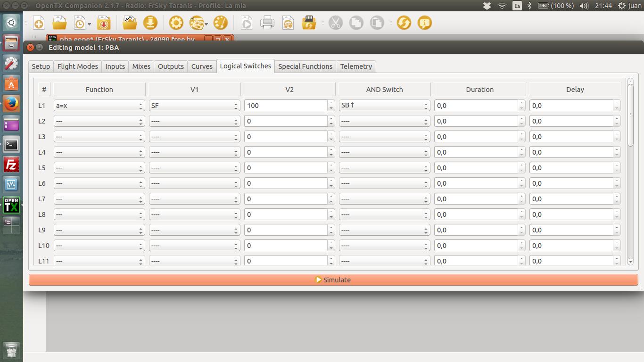Image resolution: width=644 pixels, height=362 pixels.
Task: Click the orange info icon
Action: coord(424,23)
